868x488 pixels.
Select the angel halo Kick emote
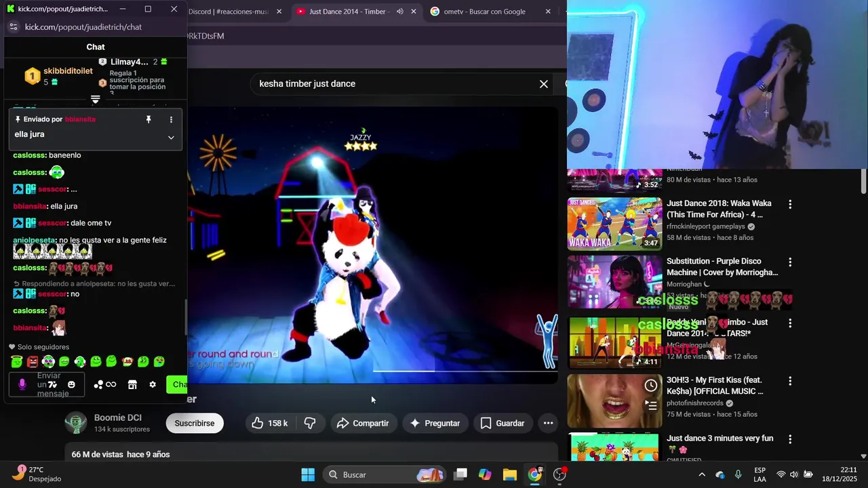click(17, 362)
